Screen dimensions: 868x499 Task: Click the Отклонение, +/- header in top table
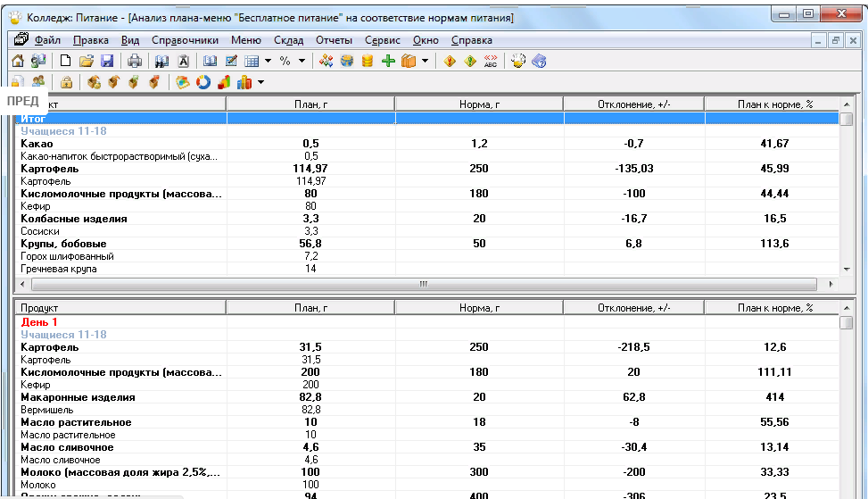tap(633, 104)
